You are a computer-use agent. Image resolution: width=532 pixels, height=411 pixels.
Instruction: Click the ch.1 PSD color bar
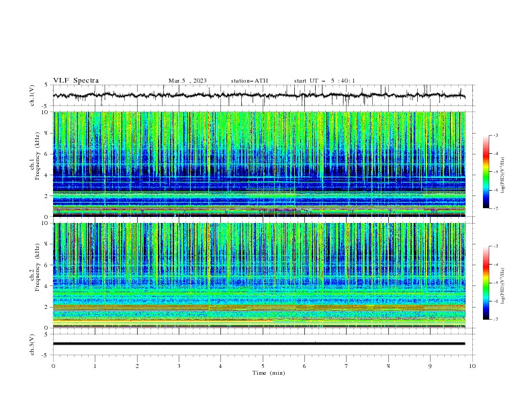point(486,172)
